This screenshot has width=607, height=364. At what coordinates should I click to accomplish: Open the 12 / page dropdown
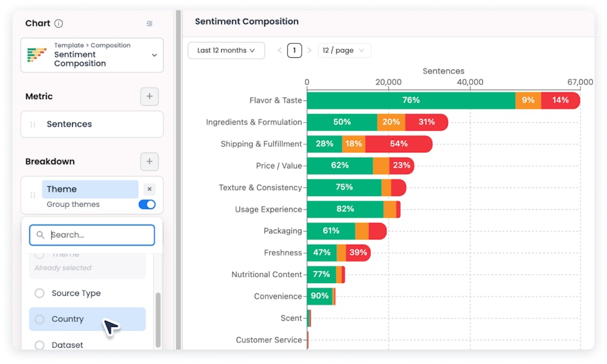(x=344, y=51)
